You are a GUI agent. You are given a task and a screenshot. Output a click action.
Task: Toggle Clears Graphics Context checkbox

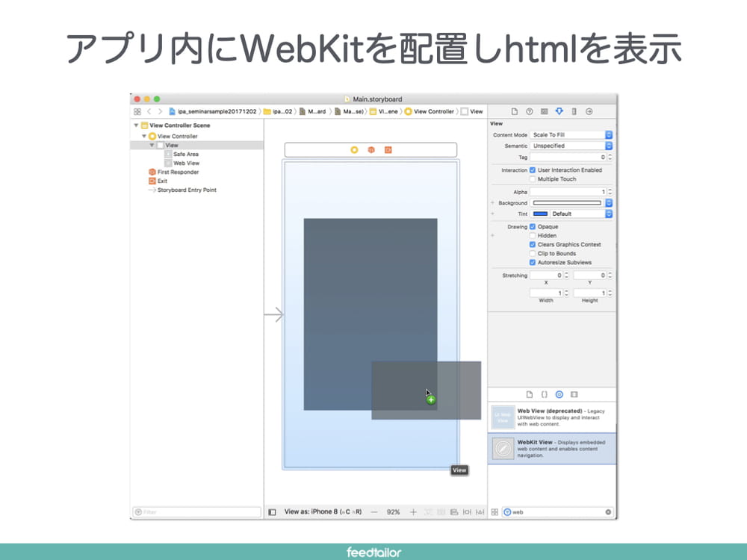pyautogui.click(x=533, y=244)
